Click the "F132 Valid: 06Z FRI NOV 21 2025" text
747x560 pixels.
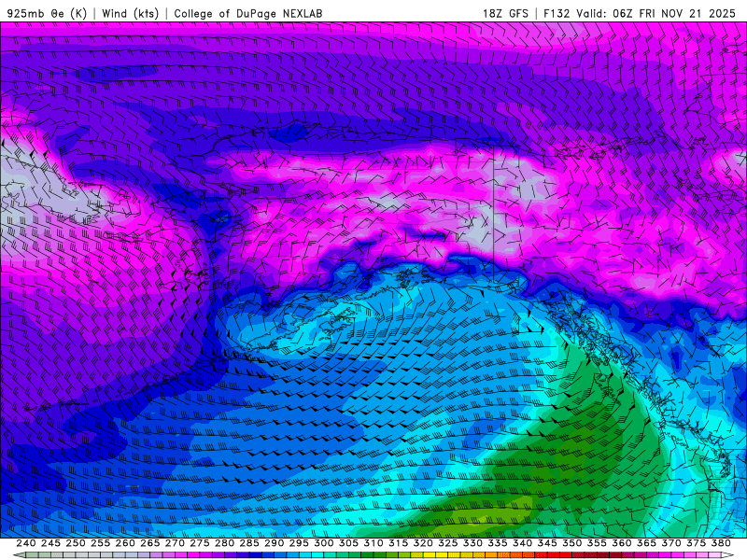pos(640,13)
